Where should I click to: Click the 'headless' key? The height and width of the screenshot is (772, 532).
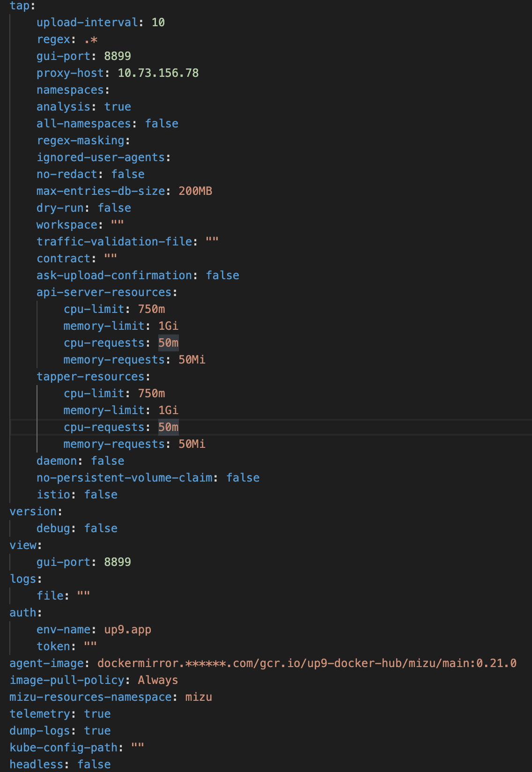(37, 765)
